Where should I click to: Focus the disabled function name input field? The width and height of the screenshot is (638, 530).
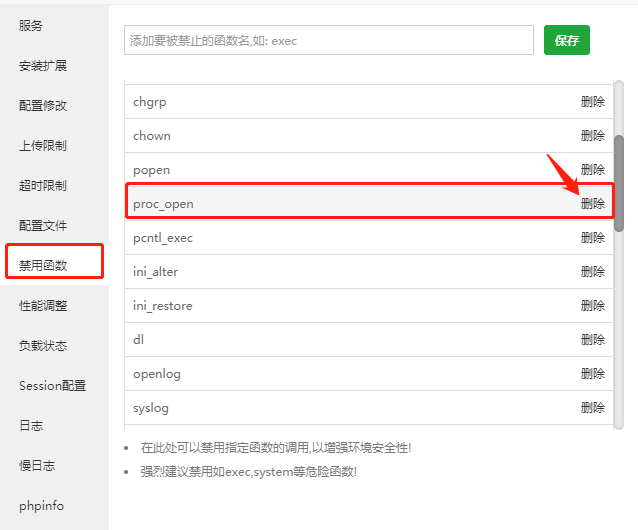click(x=329, y=41)
